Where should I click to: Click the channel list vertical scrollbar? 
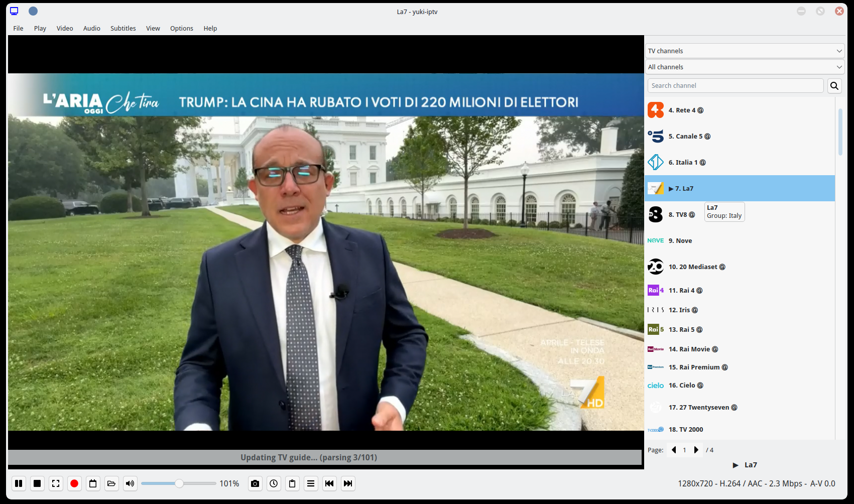click(840, 132)
